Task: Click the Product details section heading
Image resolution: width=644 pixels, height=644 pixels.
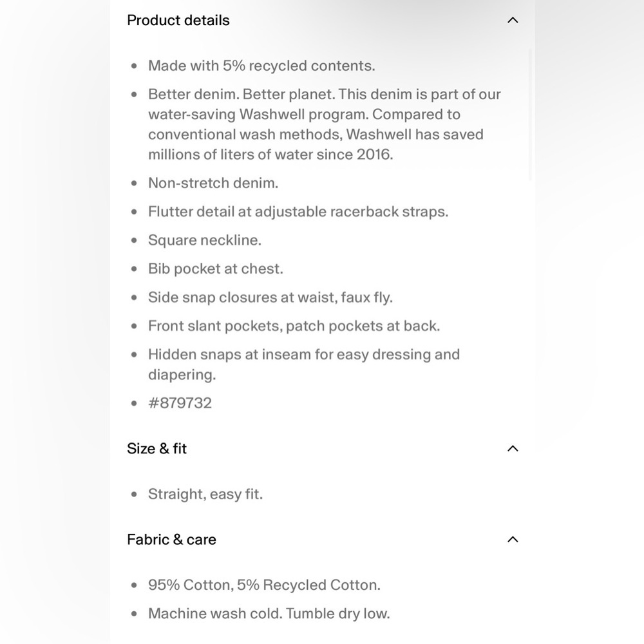Action: [178, 20]
